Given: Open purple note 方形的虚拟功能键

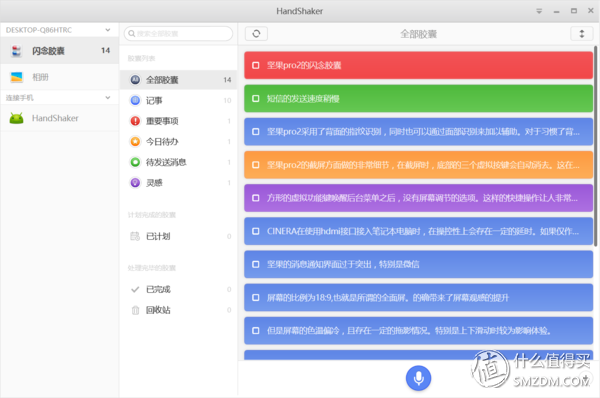Looking at the screenshot, I should (418, 198).
